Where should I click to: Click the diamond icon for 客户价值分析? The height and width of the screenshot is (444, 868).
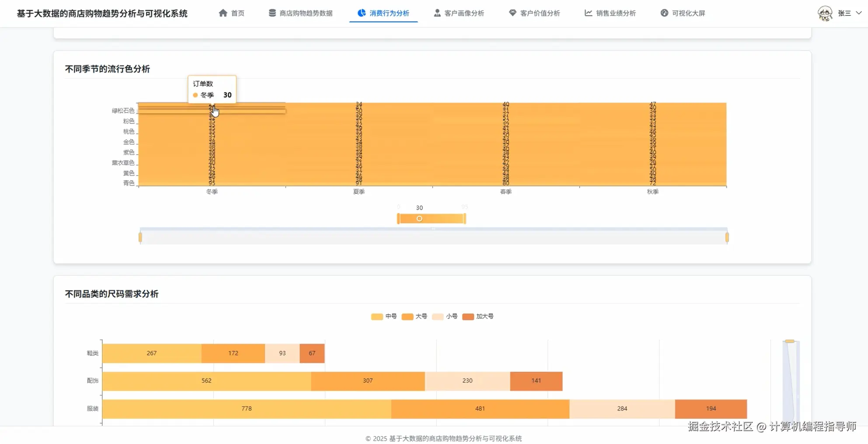point(513,13)
